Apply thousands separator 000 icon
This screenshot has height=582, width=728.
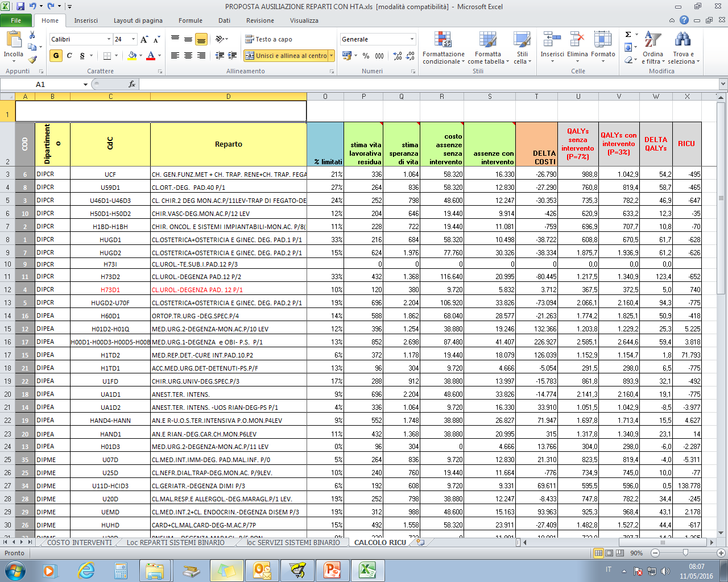(379, 56)
